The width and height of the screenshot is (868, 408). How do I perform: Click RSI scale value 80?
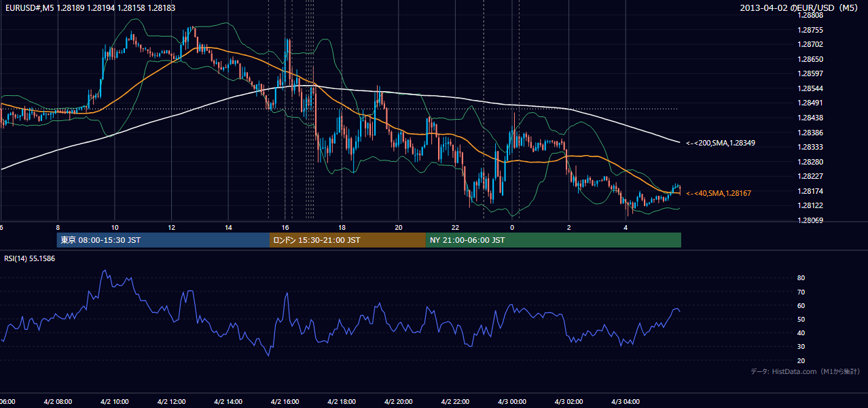pos(801,278)
